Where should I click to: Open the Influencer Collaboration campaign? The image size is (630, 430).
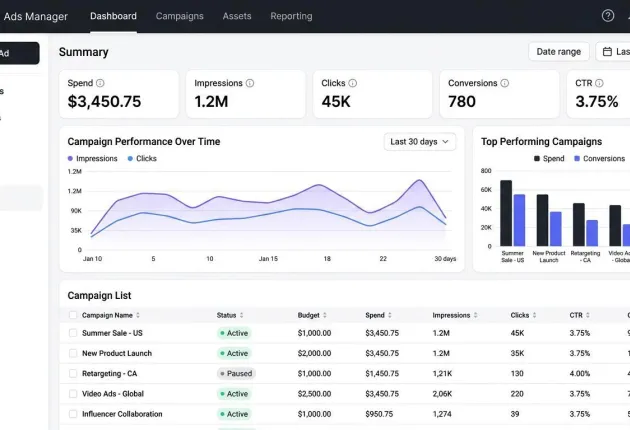122,414
